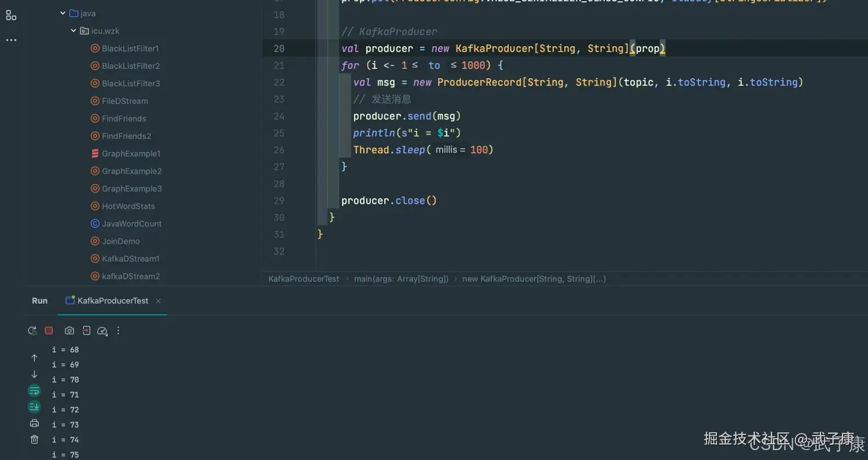868x460 pixels.
Task: Open JavaWordCount class file
Action: (132, 224)
